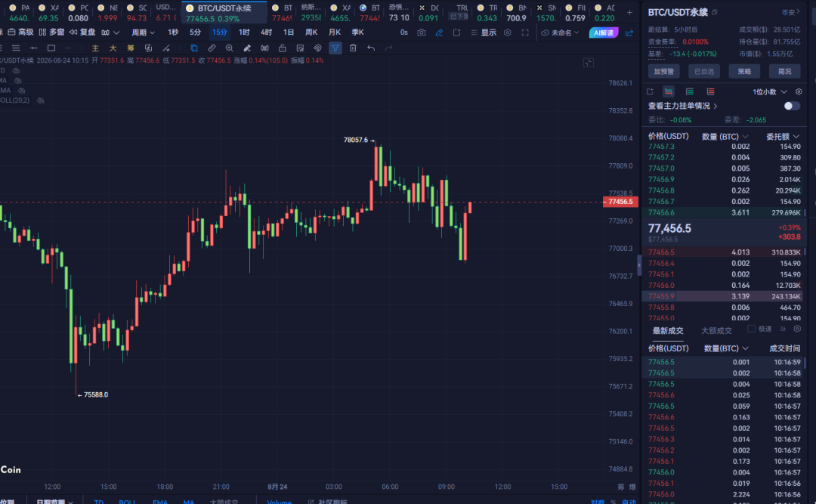Click the 策略 button
816x504 pixels.
[744, 71]
